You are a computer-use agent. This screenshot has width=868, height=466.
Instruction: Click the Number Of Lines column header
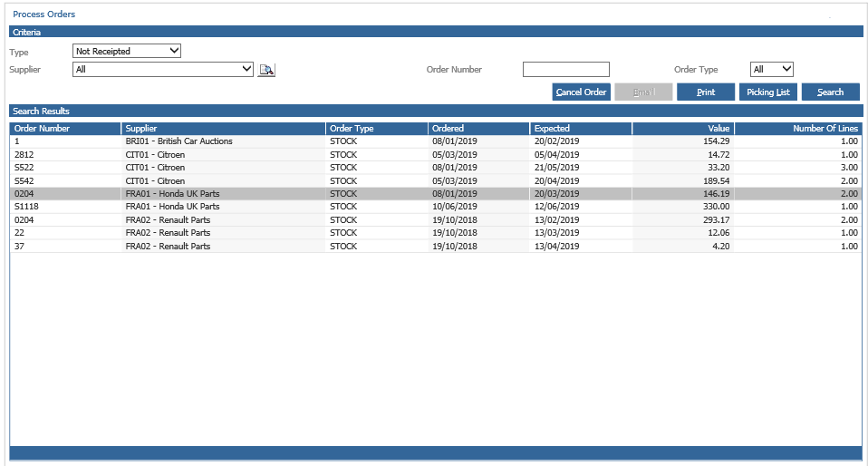coord(798,129)
